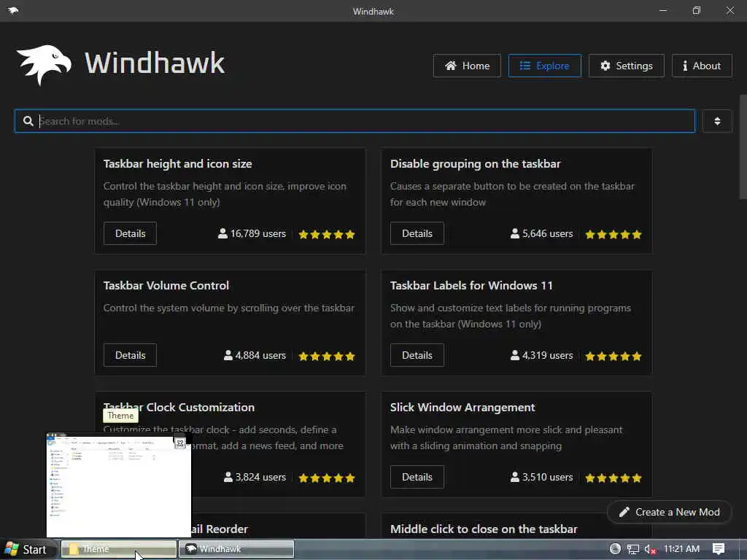Click star rating of Taskbar Clock Customization

327,478
